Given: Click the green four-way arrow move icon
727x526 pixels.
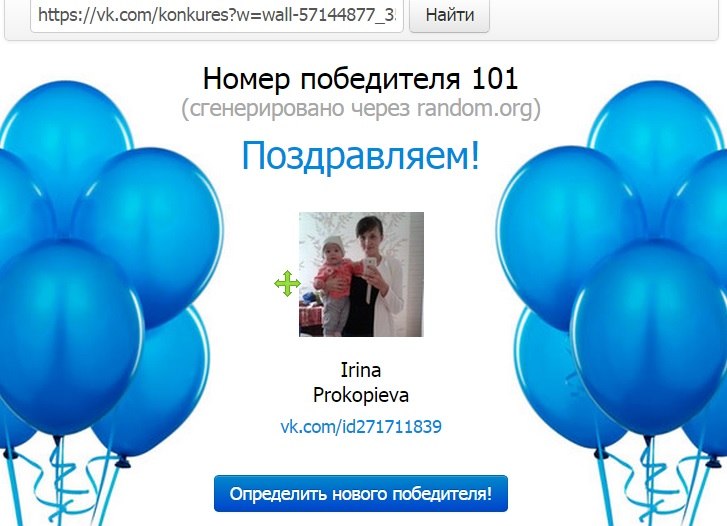Looking at the screenshot, I should (x=287, y=283).
